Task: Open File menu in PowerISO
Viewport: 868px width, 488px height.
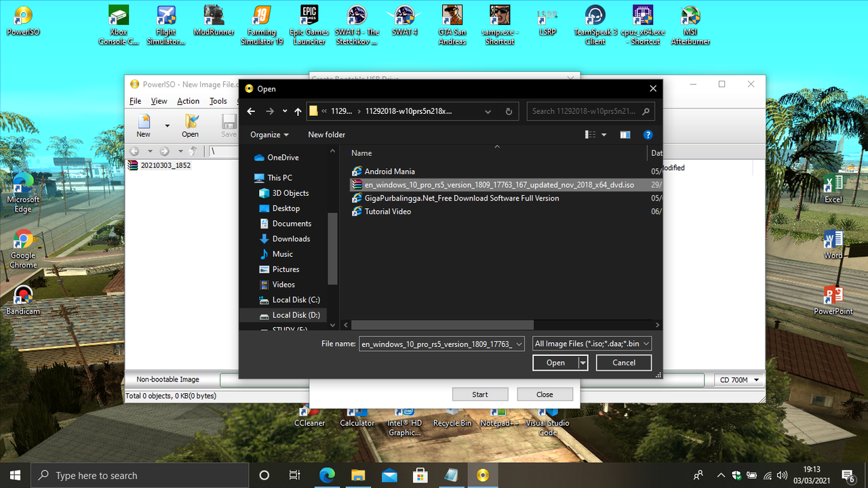Action: click(136, 101)
